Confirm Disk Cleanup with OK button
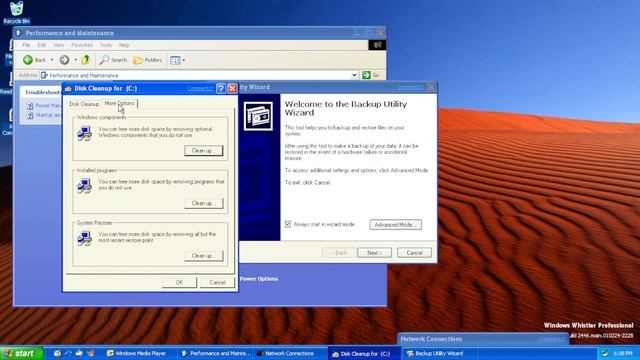Viewport: 640px width, 360px height. click(179, 282)
